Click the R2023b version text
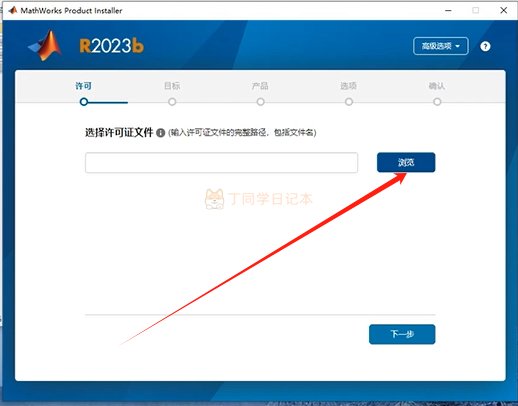Viewport: 518px width, 406px height. click(112, 46)
